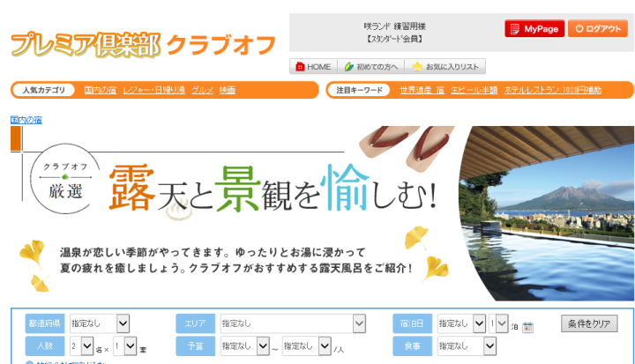The image size is (635, 364).
Task: Open the 国内の宿 popular category link
Action: click(x=100, y=90)
